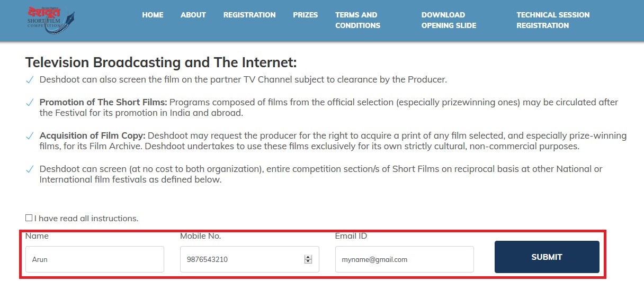Click the Name input field

[94, 259]
